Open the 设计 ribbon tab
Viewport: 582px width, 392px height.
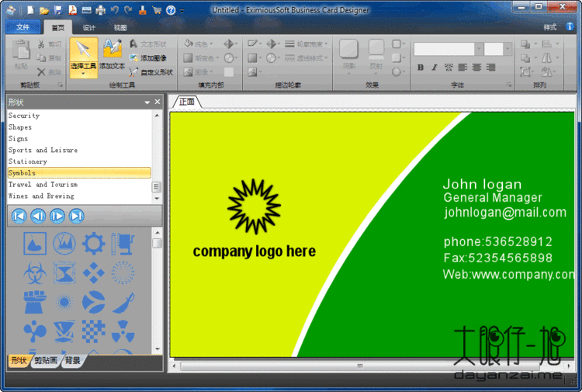pyautogui.click(x=89, y=27)
